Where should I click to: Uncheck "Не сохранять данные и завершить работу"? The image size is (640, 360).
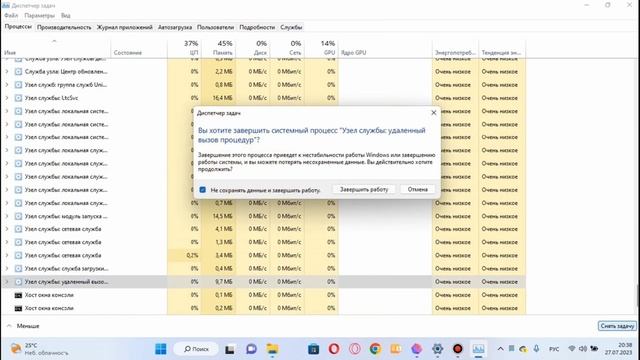[202, 190]
